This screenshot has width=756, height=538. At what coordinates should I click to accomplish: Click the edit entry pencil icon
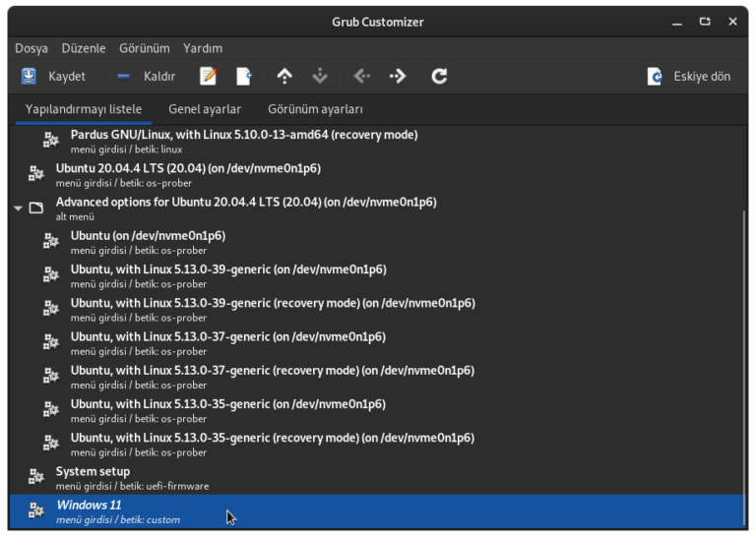208,76
